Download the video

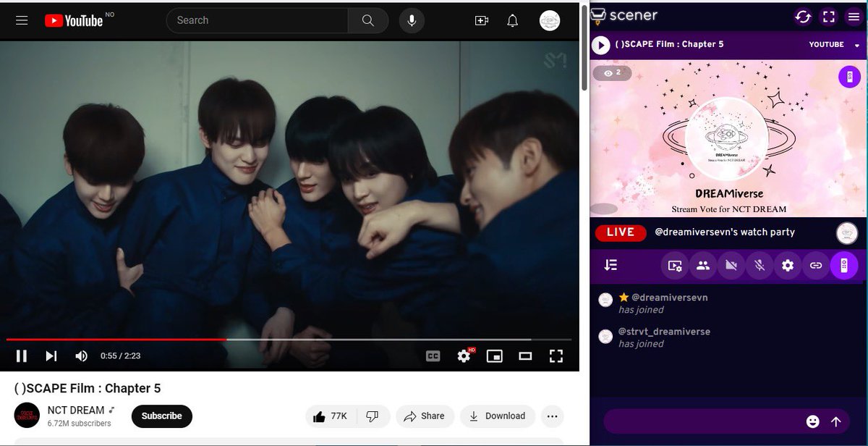(498, 416)
